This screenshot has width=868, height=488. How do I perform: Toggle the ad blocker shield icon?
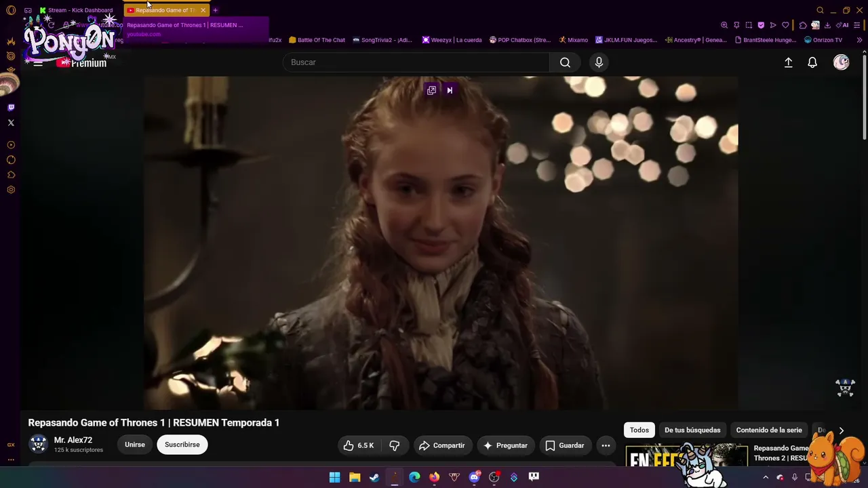(761, 25)
